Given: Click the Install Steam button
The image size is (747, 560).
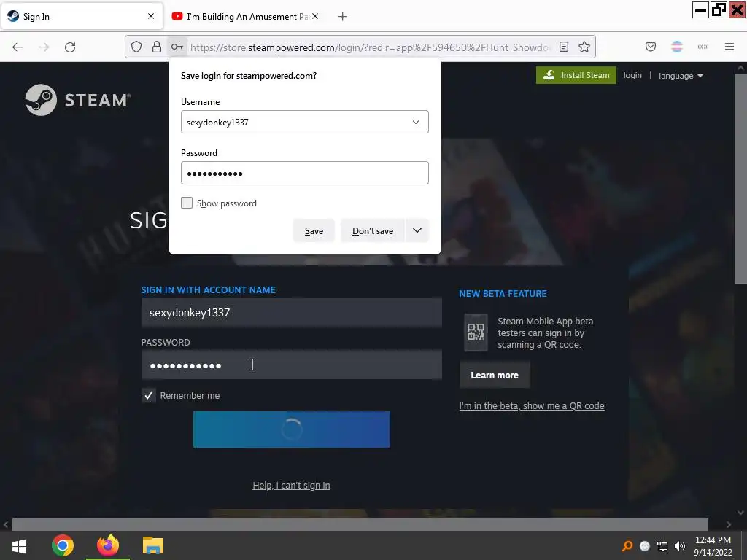Looking at the screenshot, I should point(576,75).
